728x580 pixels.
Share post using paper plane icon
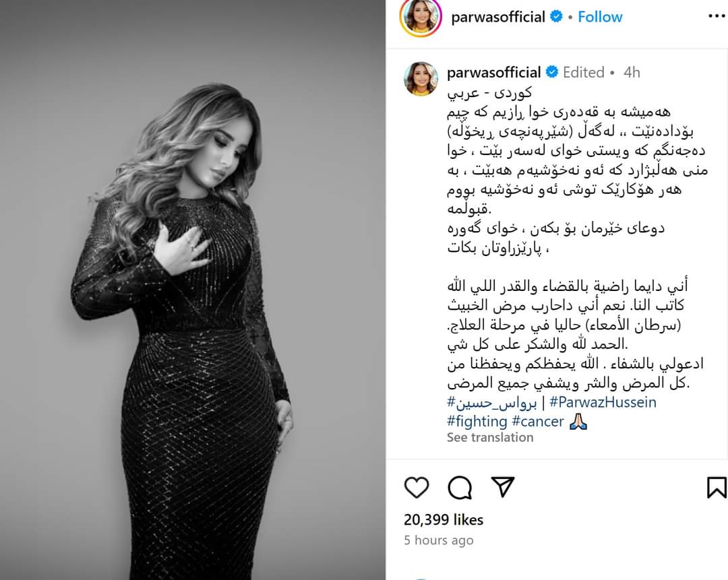click(x=503, y=487)
